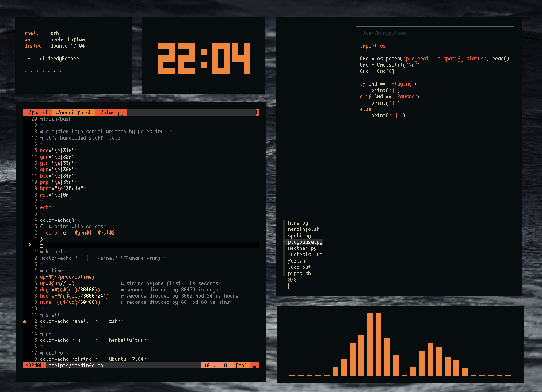Viewport: 542px width, 392px height.
Task: Click the color-echo 'wm' herbstluftwm line
Action: coord(93,340)
